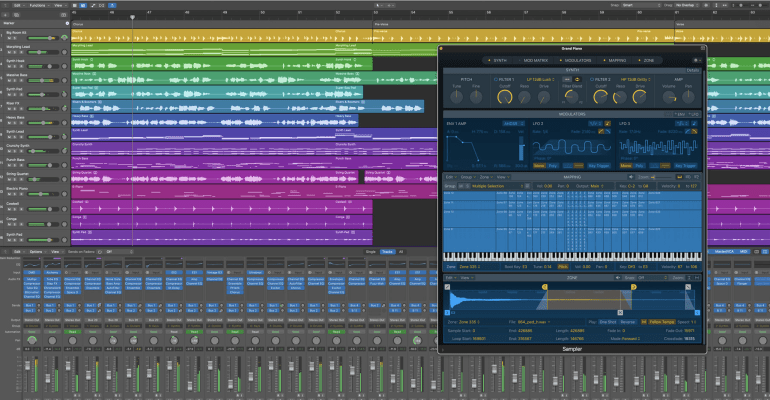Click the Amp Volume knob
The image size is (770, 400).
click(669, 97)
